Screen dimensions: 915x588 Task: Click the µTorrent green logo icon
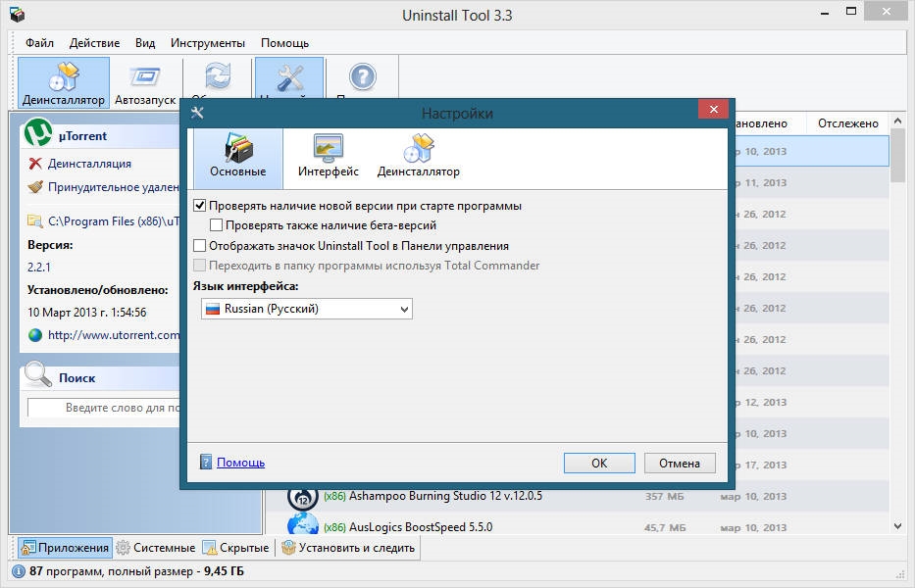click(x=38, y=133)
